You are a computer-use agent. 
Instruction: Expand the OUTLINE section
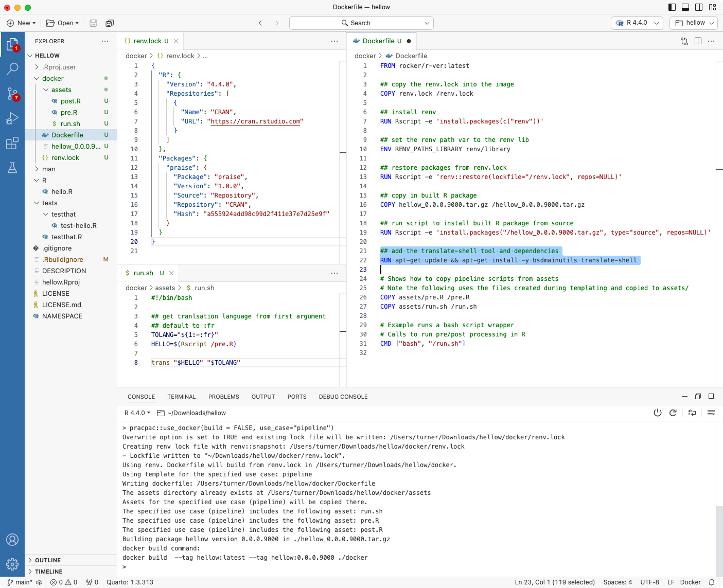(x=47, y=560)
